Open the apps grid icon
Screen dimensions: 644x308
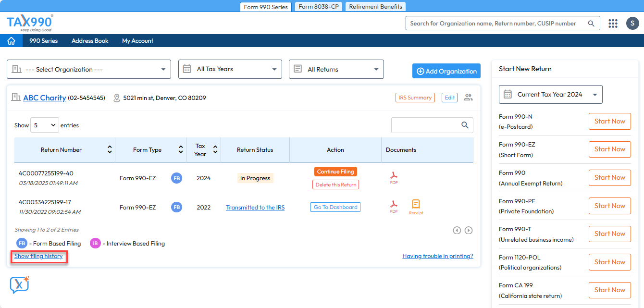coord(613,23)
